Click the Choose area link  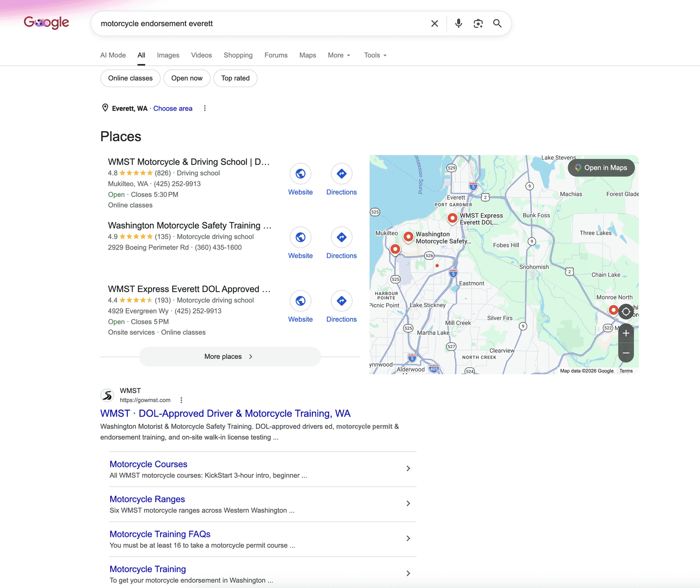[173, 108]
